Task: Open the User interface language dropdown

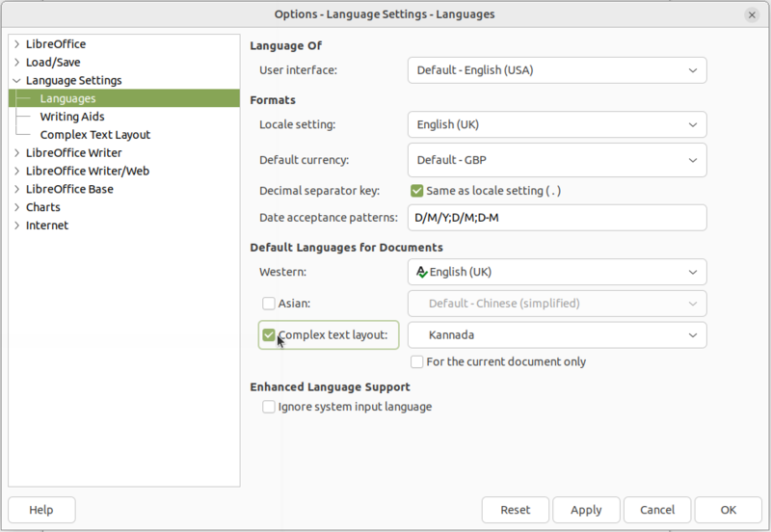Action: (x=557, y=70)
